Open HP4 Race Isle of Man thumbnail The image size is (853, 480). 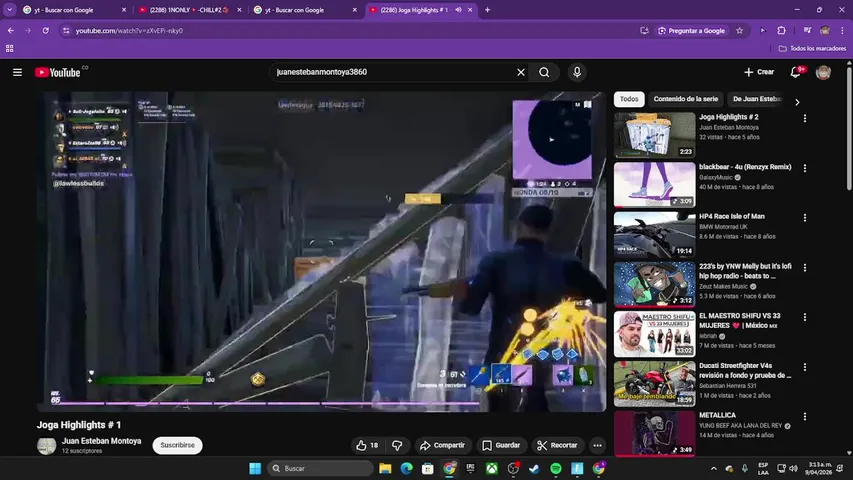pos(654,235)
